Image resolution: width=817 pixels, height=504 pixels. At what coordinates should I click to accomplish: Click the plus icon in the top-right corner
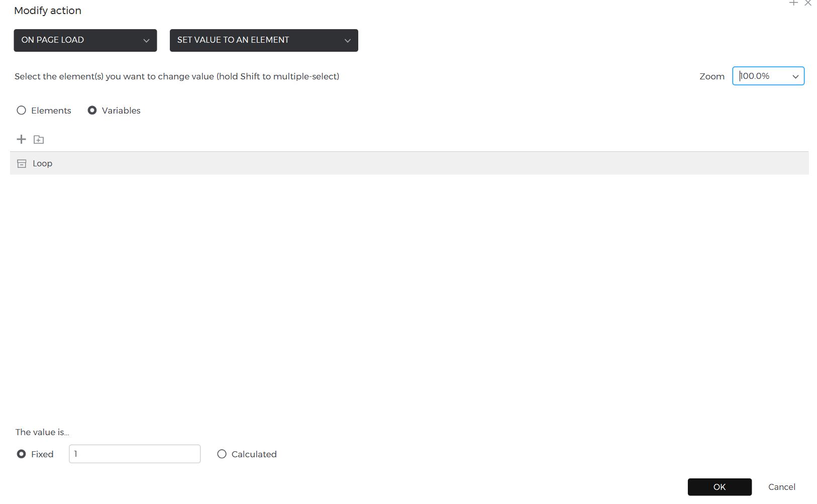pos(793,3)
